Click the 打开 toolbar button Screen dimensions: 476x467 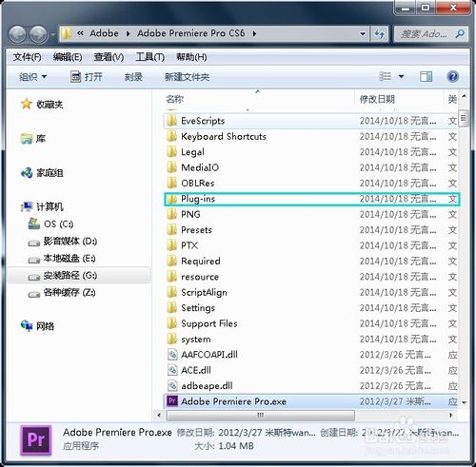pyautogui.click(x=86, y=77)
